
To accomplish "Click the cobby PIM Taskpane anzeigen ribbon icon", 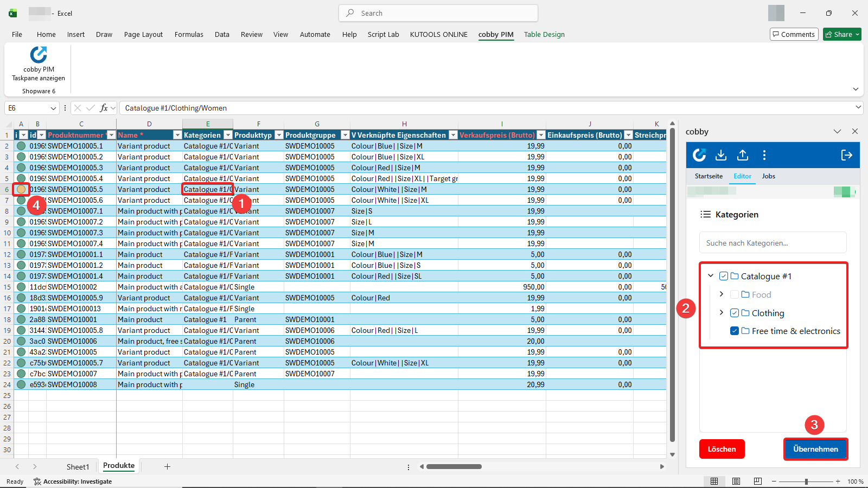I will coord(38,54).
